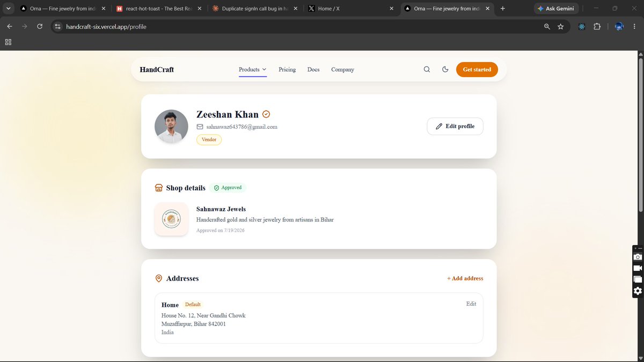Click the screenshot camera icon on side toolbar
The width and height of the screenshot is (644, 362).
pyautogui.click(x=638, y=257)
